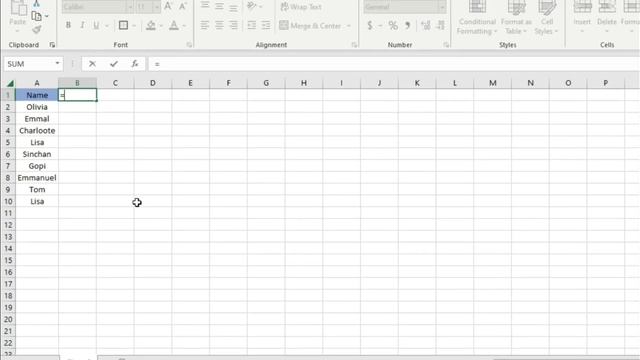Select column C header
The image size is (640, 360).
point(115,83)
